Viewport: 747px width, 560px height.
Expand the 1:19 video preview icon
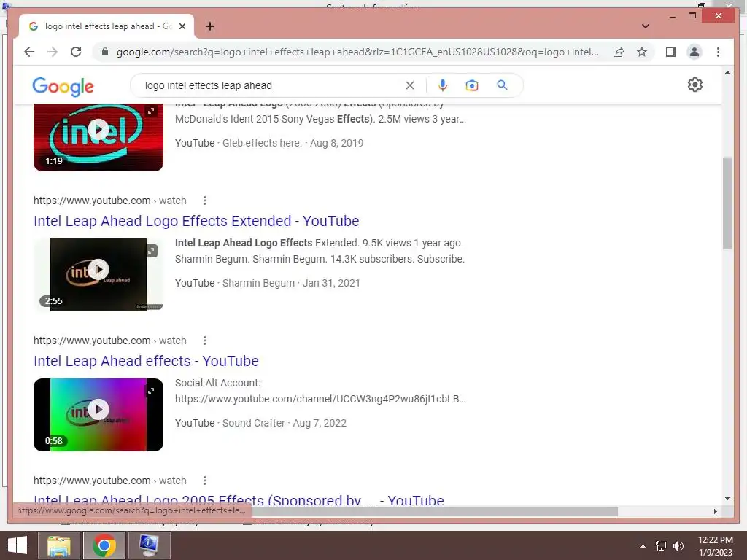click(x=151, y=111)
